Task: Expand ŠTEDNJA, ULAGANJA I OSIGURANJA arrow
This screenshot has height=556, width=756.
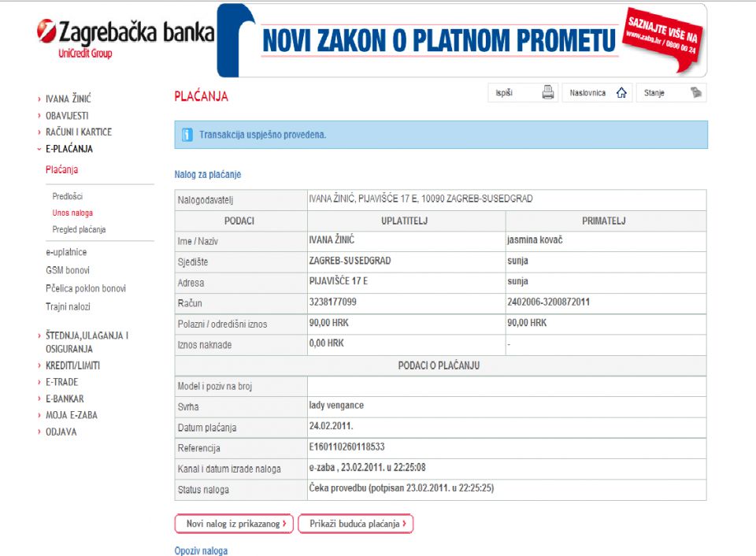Action: tap(39, 335)
